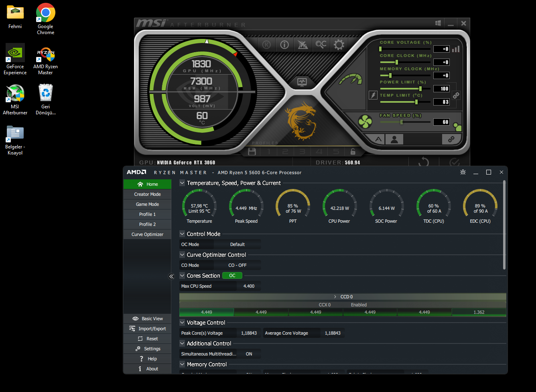536x392 pixels.
Task: Click the speedometer lightning icon in Afterburner
Action: (351, 79)
